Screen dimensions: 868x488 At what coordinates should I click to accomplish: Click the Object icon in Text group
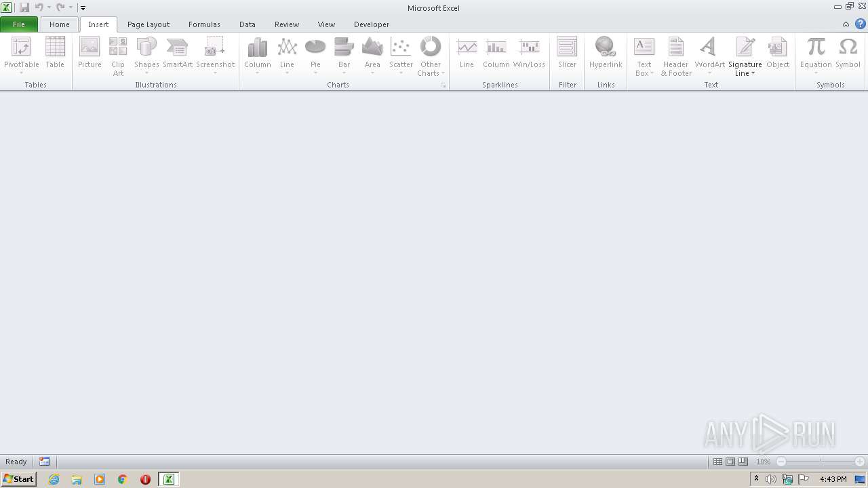pos(778,47)
